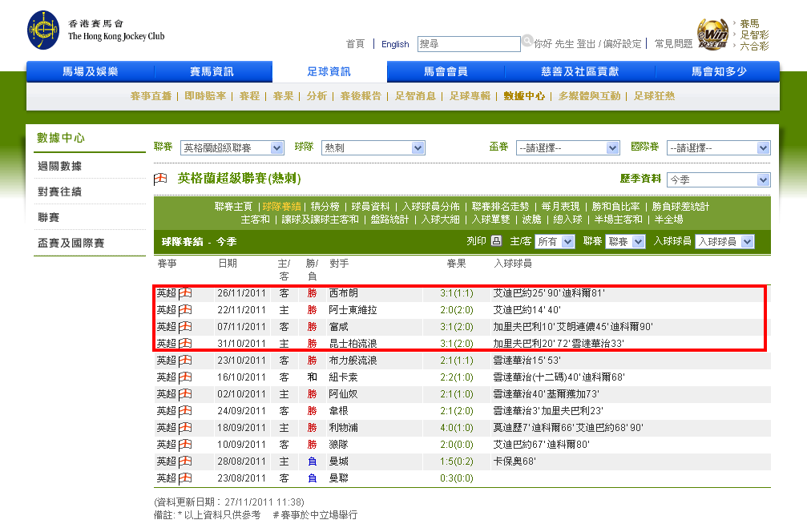Switch to the 賽馬資訊 main tab
The width and height of the screenshot is (807, 532).
point(212,72)
